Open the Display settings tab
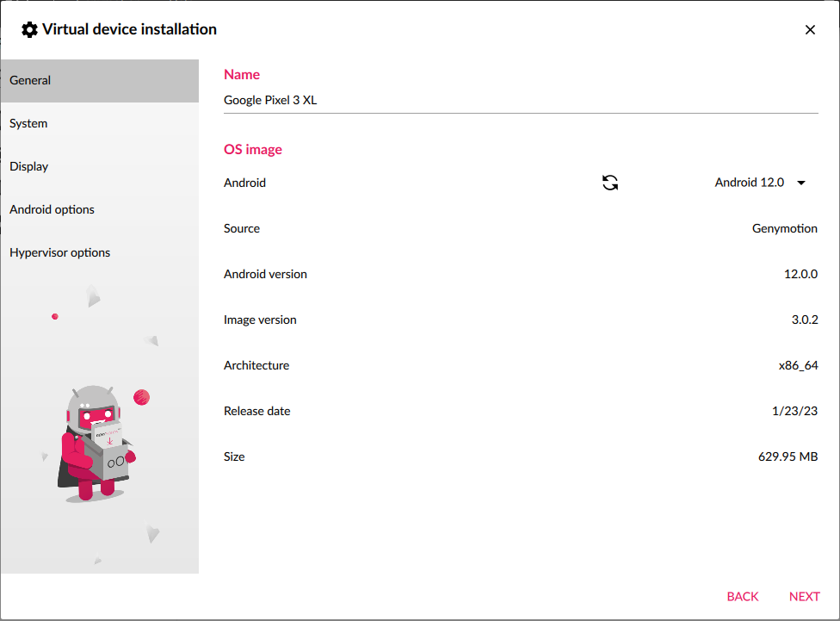 coord(100,167)
